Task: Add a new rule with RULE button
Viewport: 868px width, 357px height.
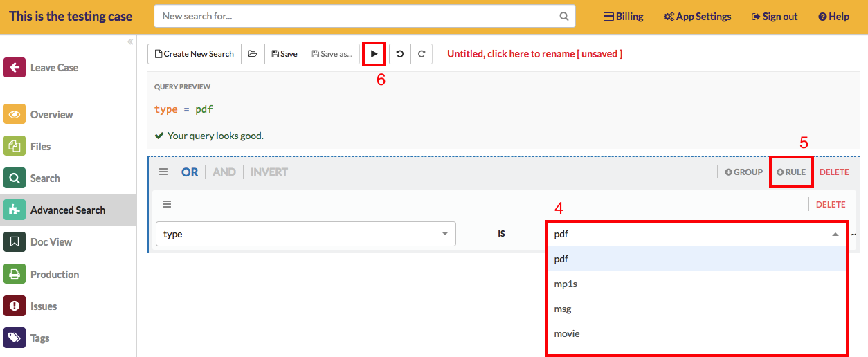Action: 791,172
